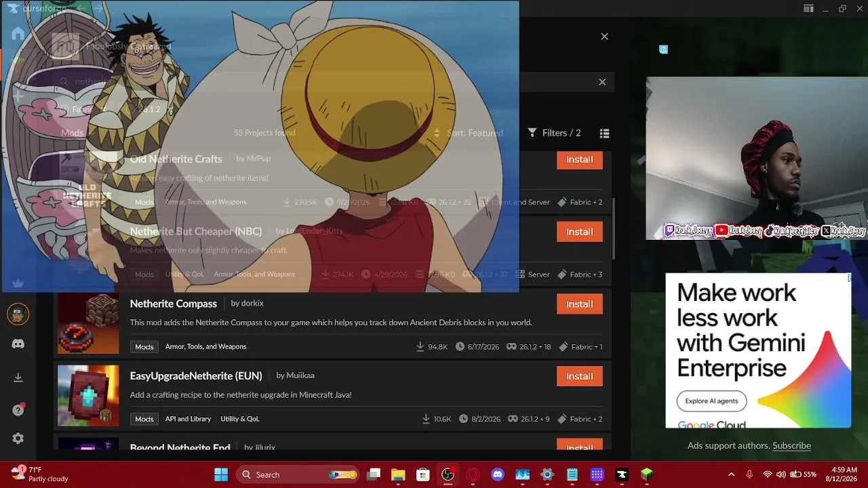Open the CurseForge settings gear in sidebar
This screenshot has width=868, height=488.
click(x=18, y=439)
